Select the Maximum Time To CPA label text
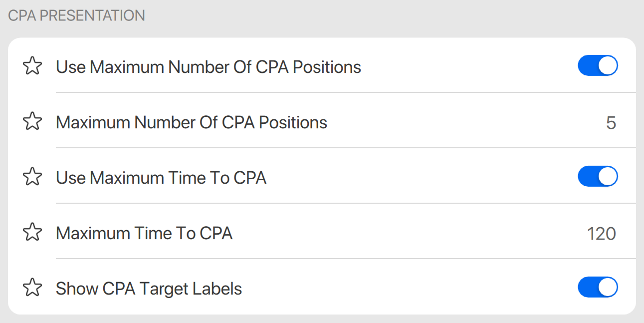The width and height of the screenshot is (644, 323). 144,233
